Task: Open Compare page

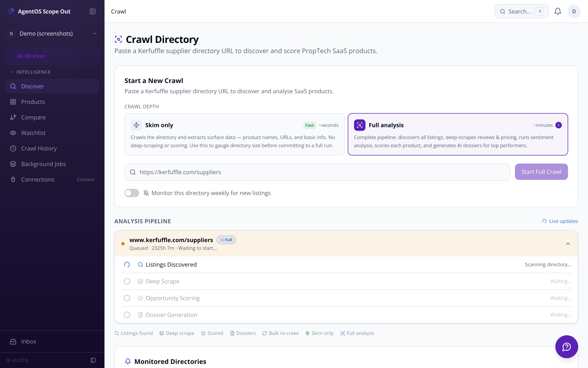Action: pyautogui.click(x=52, y=117)
